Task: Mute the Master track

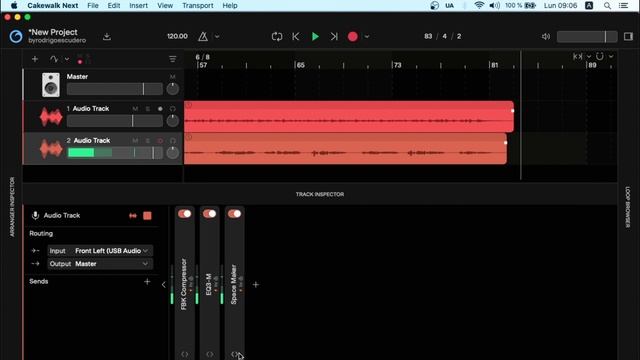Action: (173, 77)
